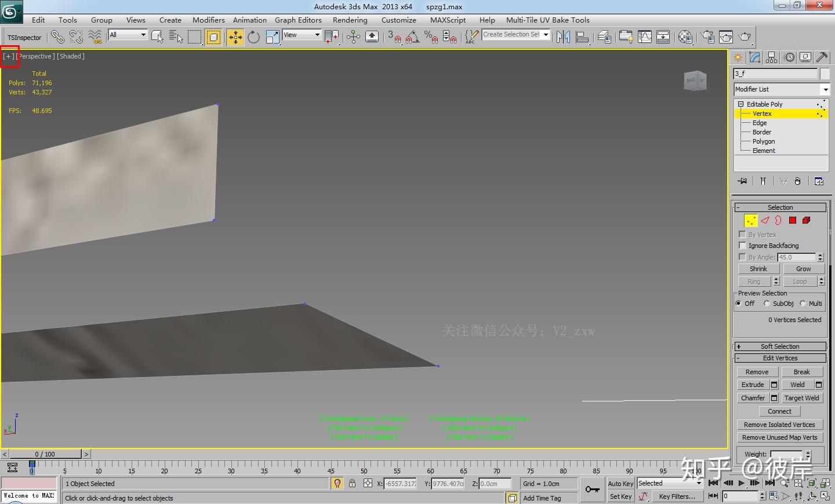Open the Graph Editors menu
The width and height of the screenshot is (835, 504).
coord(298,20)
